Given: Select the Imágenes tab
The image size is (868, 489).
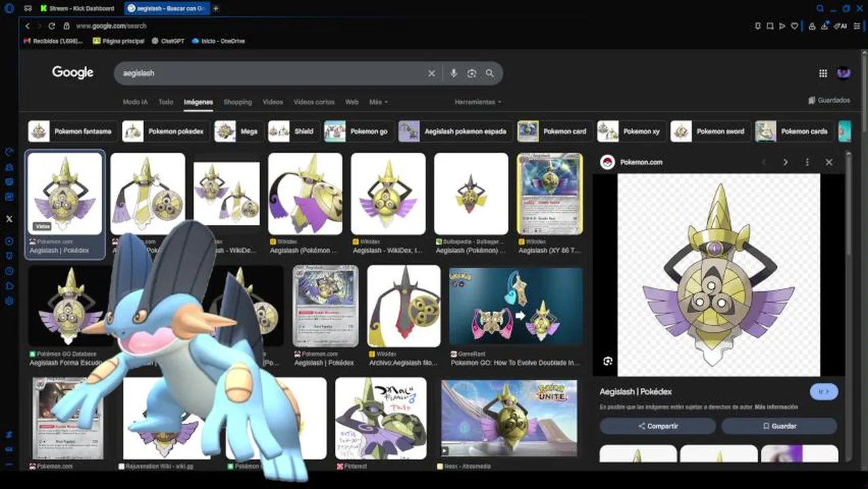Looking at the screenshot, I should 198,102.
